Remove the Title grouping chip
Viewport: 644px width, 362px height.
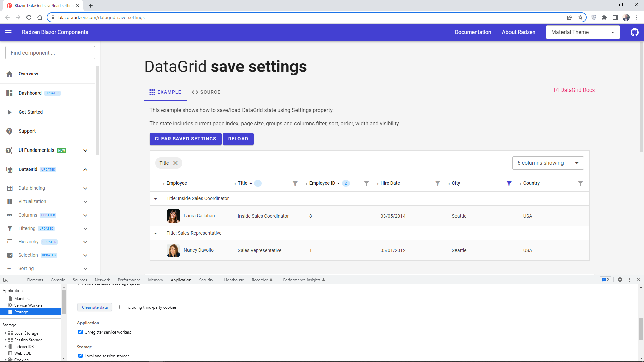176,163
